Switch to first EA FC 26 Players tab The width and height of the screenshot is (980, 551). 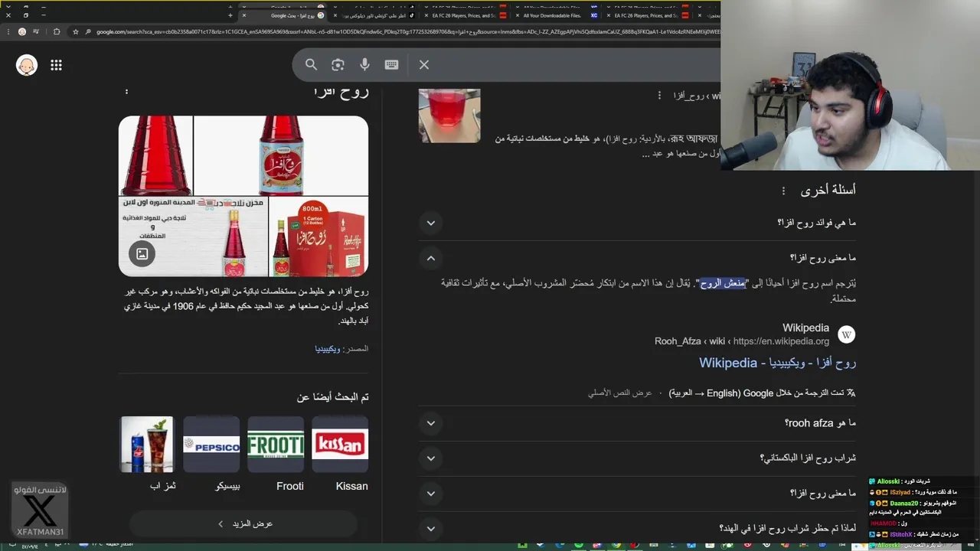(464, 15)
